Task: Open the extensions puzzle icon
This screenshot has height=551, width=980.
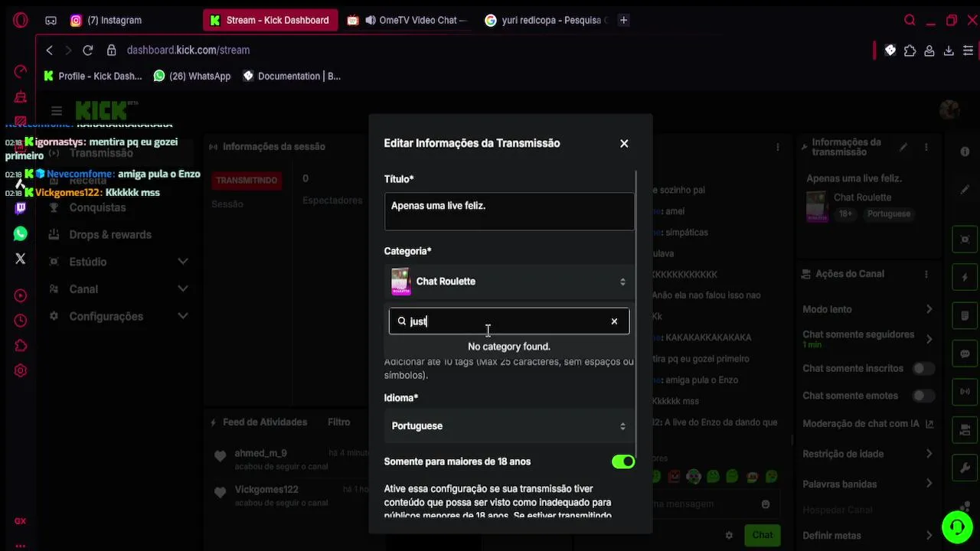Action: click(x=910, y=51)
